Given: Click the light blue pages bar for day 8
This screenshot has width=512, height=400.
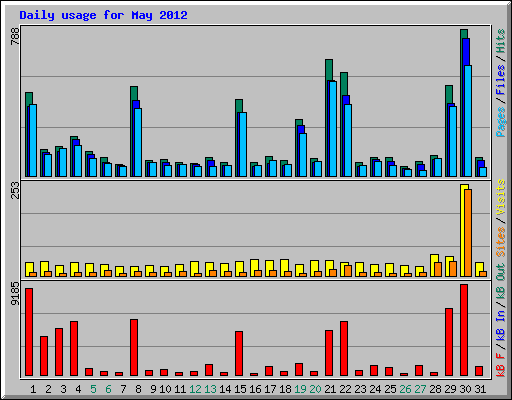Looking at the screenshot, I should [138, 142].
